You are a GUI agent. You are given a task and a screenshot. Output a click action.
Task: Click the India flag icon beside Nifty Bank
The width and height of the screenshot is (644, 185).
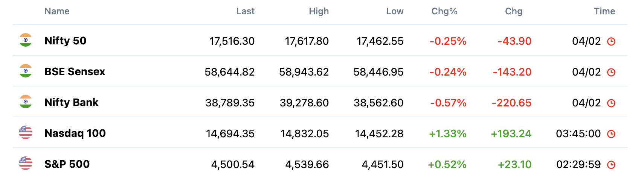[x=26, y=102]
